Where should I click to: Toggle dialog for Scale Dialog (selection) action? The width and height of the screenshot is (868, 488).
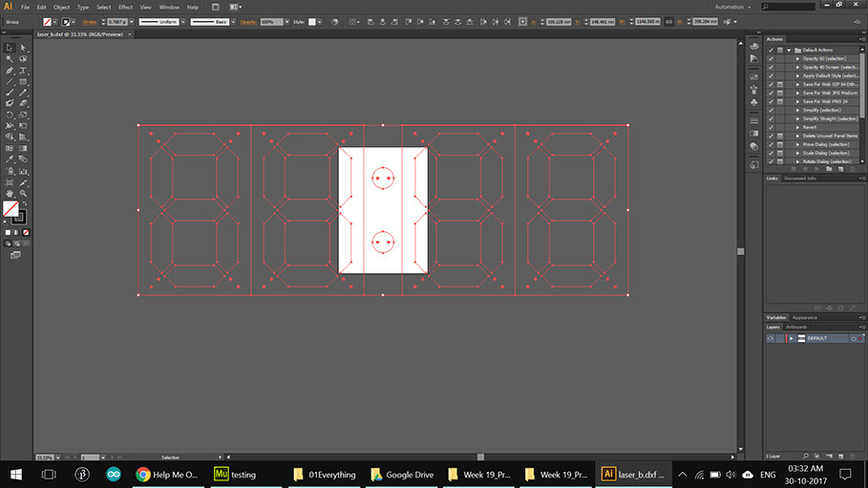tap(780, 153)
